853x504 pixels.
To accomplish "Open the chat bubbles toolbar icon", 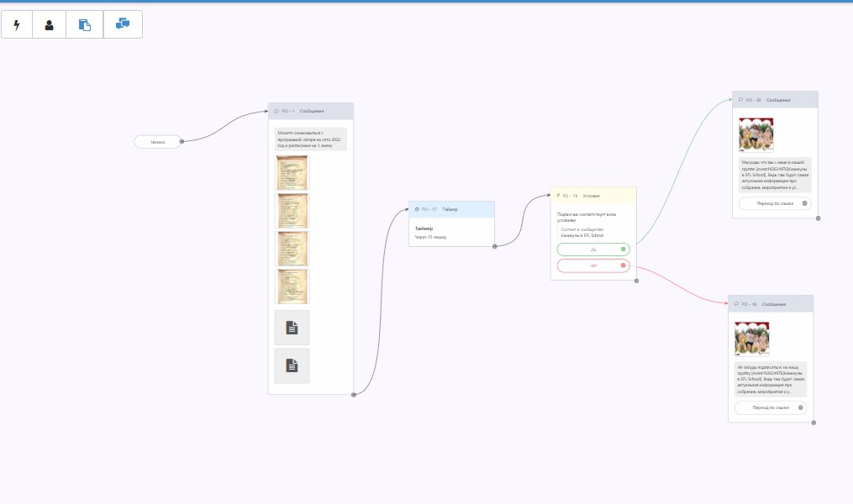I will (x=123, y=24).
